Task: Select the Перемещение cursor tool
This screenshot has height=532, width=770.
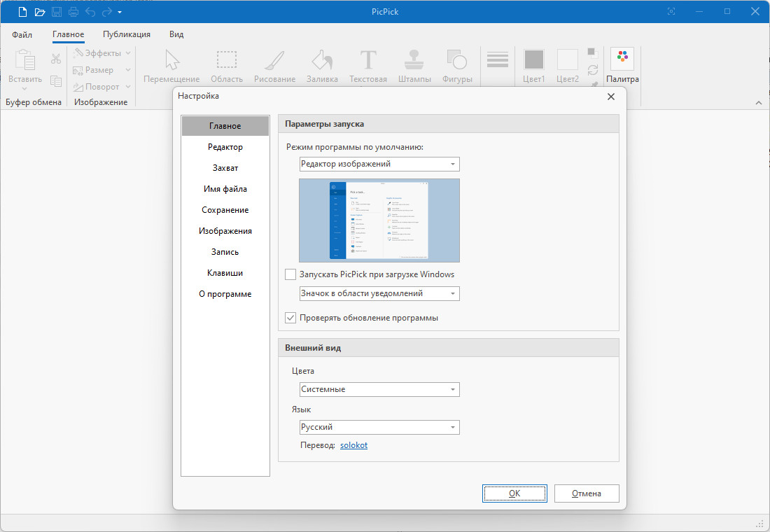Action: [172, 65]
